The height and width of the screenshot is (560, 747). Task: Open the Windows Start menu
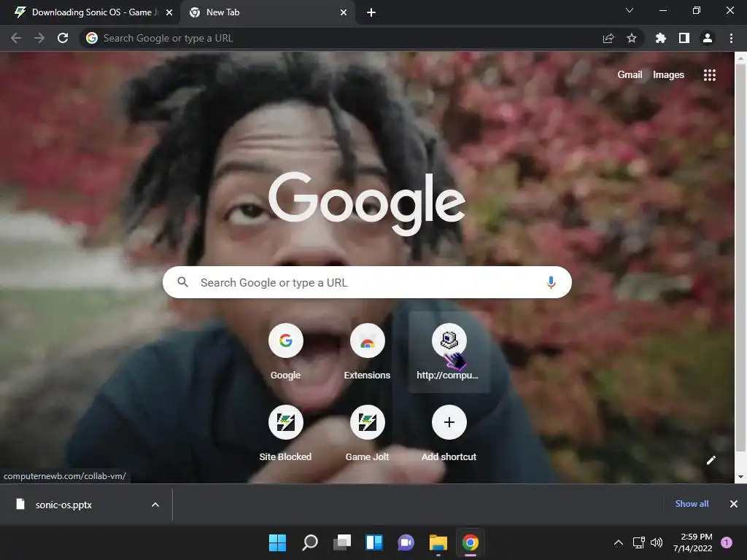[277, 542]
